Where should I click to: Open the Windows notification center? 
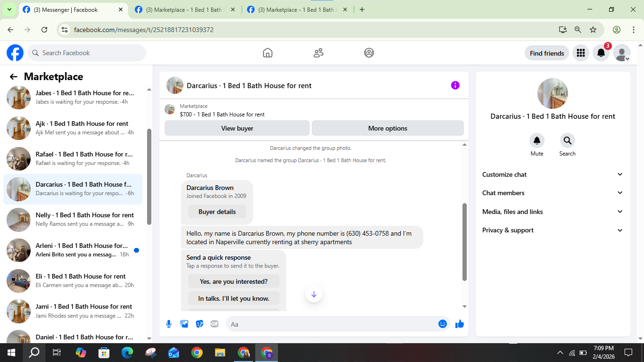(x=628, y=352)
